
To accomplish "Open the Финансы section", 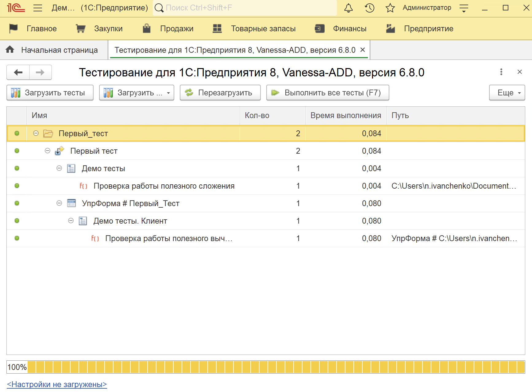I will [x=341, y=29].
